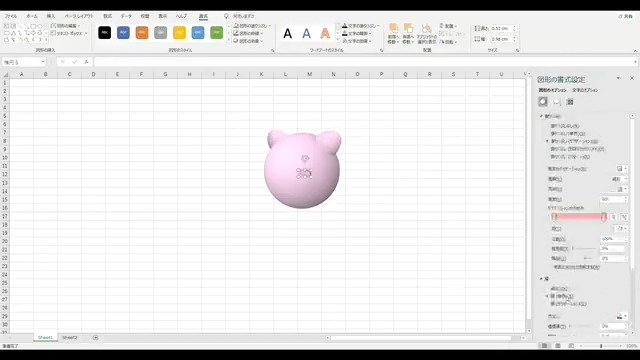640x360 pixels.
Task: Apply the orange shape style preset
Action: (x=142, y=33)
